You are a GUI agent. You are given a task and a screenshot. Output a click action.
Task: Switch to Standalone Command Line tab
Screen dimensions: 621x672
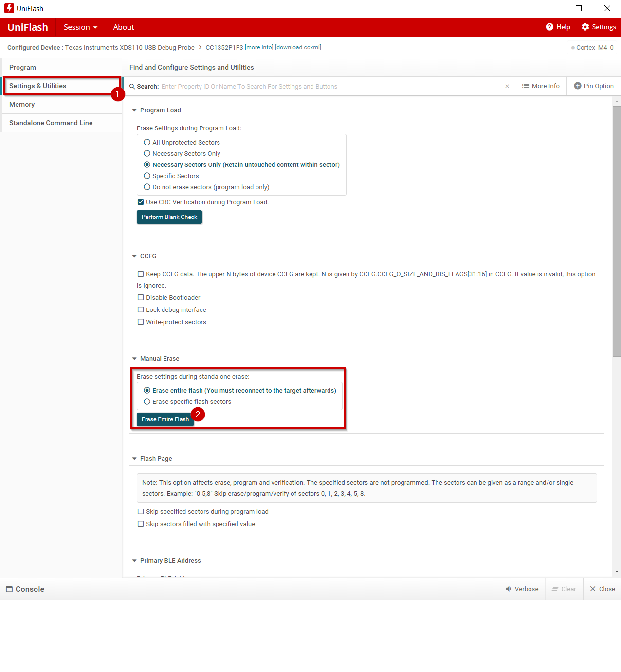(x=51, y=123)
